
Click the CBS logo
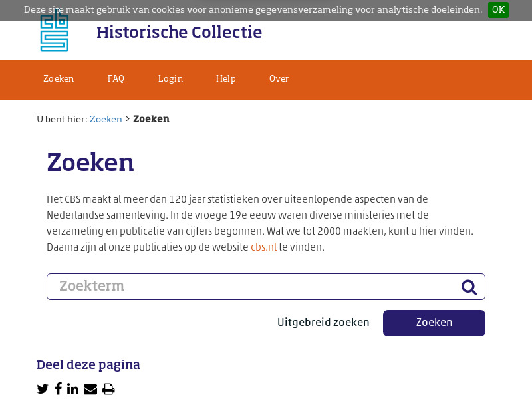54,31
